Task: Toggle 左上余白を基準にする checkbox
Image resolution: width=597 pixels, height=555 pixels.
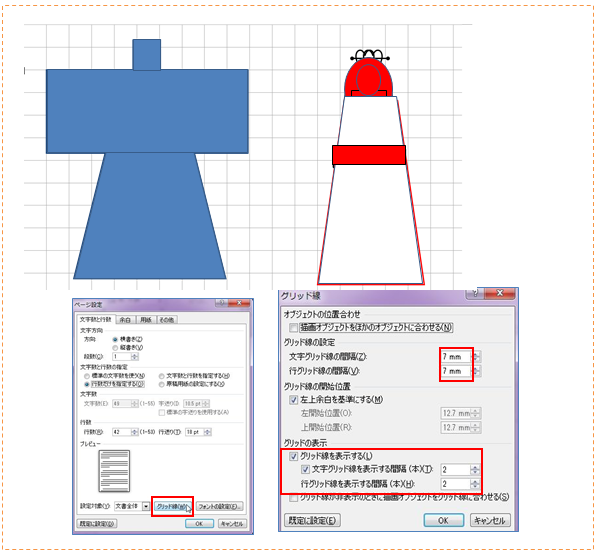Action: (293, 400)
